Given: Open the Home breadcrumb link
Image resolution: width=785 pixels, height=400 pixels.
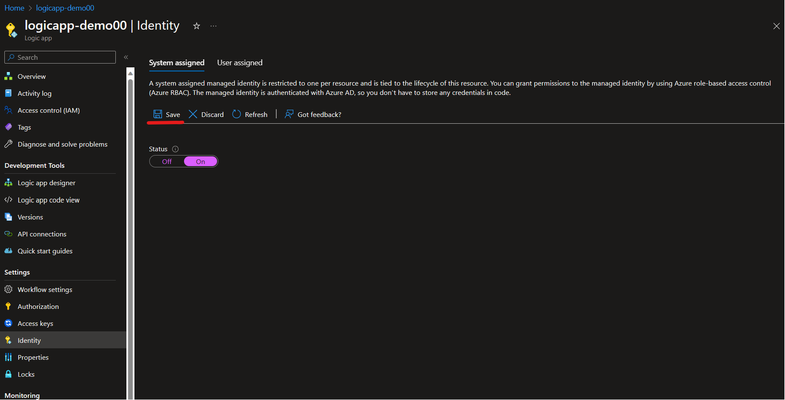Looking at the screenshot, I should point(15,8).
